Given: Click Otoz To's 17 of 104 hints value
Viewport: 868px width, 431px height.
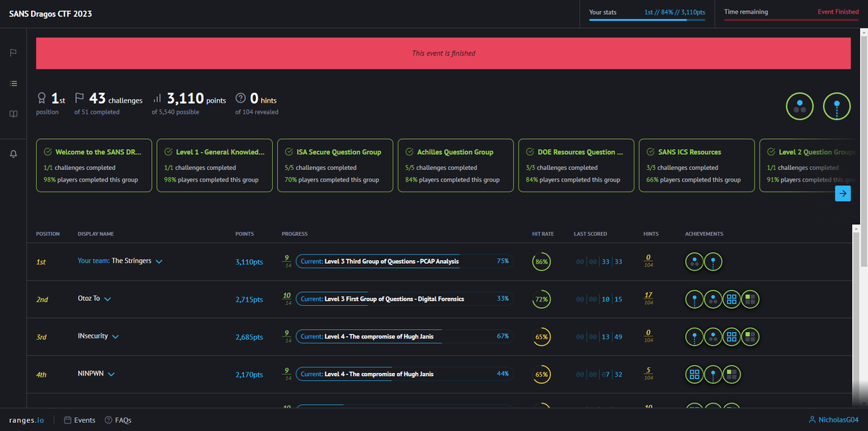Looking at the screenshot, I should coord(649,299).
